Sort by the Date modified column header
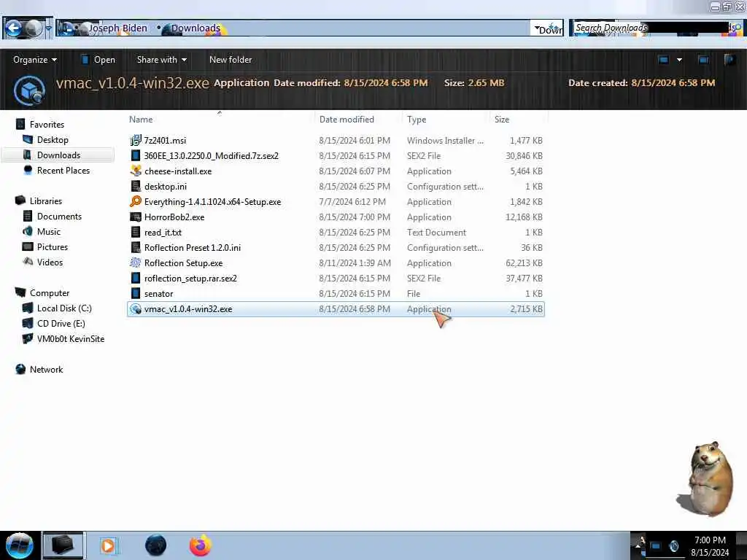 point(347,120)
